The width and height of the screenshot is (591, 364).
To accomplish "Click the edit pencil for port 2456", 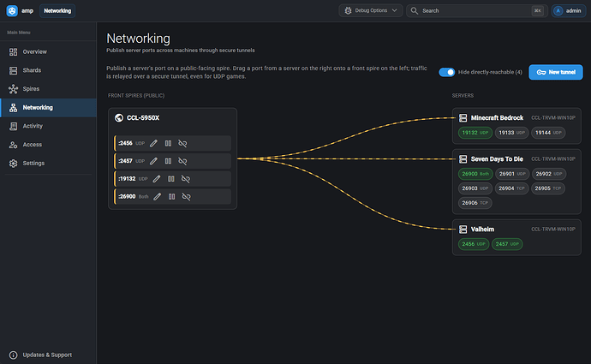I will (x=153, y=143).
